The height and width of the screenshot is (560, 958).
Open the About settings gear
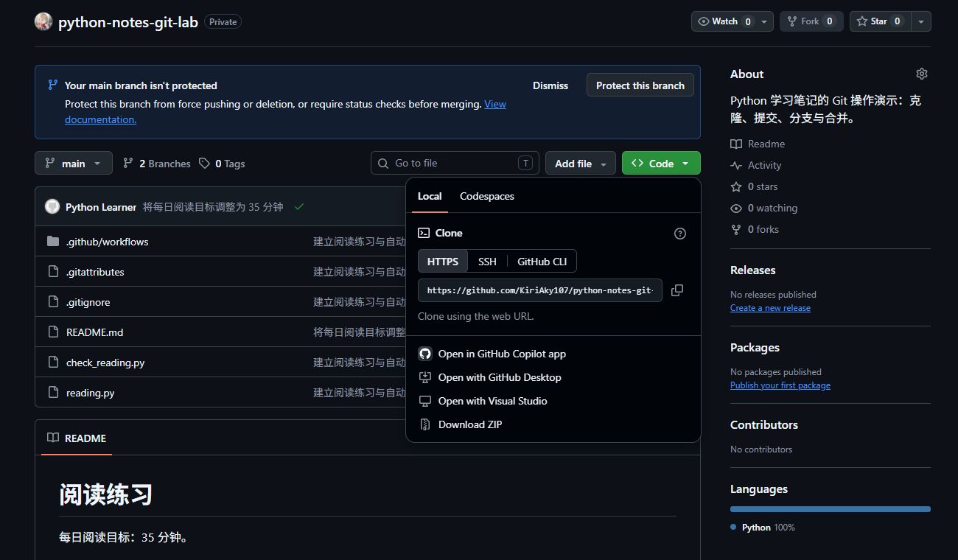[922, 74]
